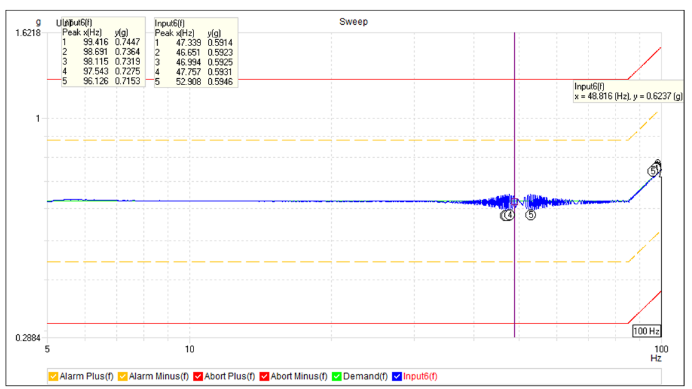Click the Sweep chart title

(354, 22)
